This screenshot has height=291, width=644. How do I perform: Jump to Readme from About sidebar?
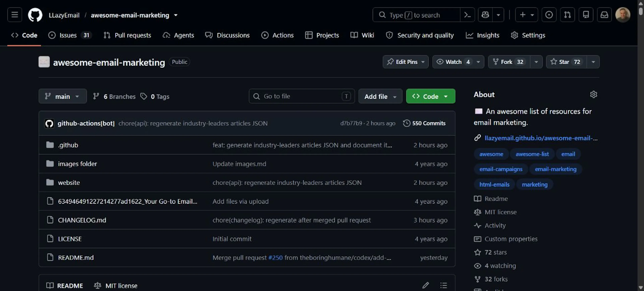[x=491, y=199]
